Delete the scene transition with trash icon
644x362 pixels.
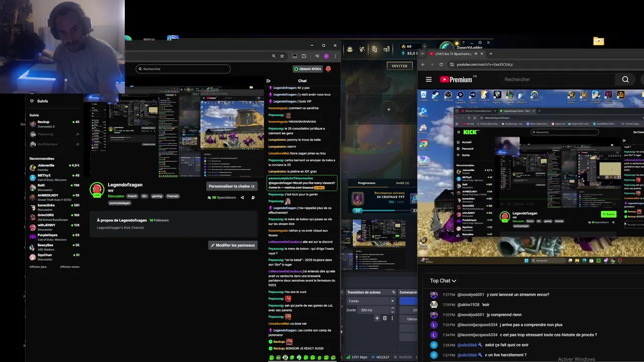click(385, 318)
